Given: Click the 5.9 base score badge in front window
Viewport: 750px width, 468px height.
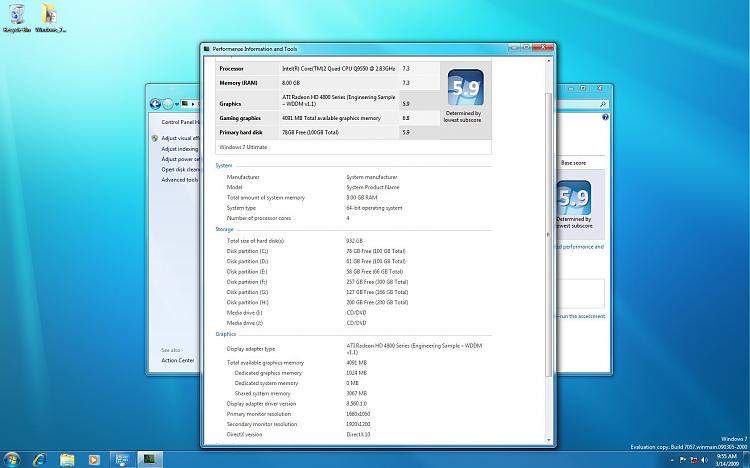Looking at the screenshot, I should (465, 88).
